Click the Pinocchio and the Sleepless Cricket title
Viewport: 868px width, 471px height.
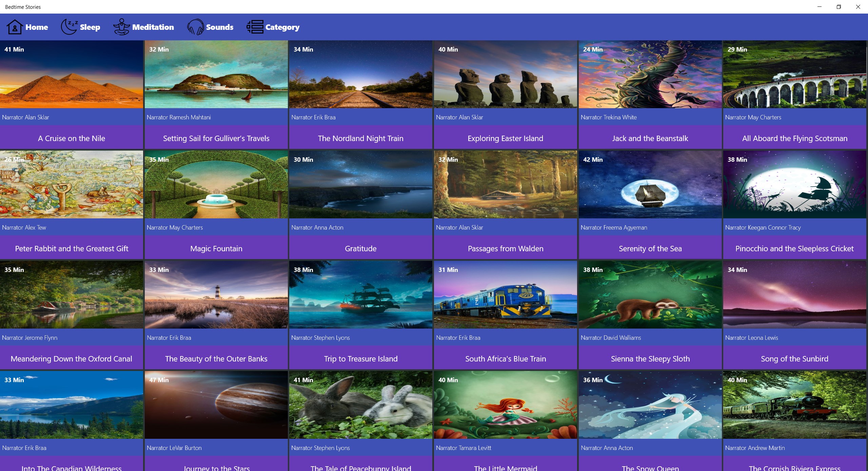point(794,249)
